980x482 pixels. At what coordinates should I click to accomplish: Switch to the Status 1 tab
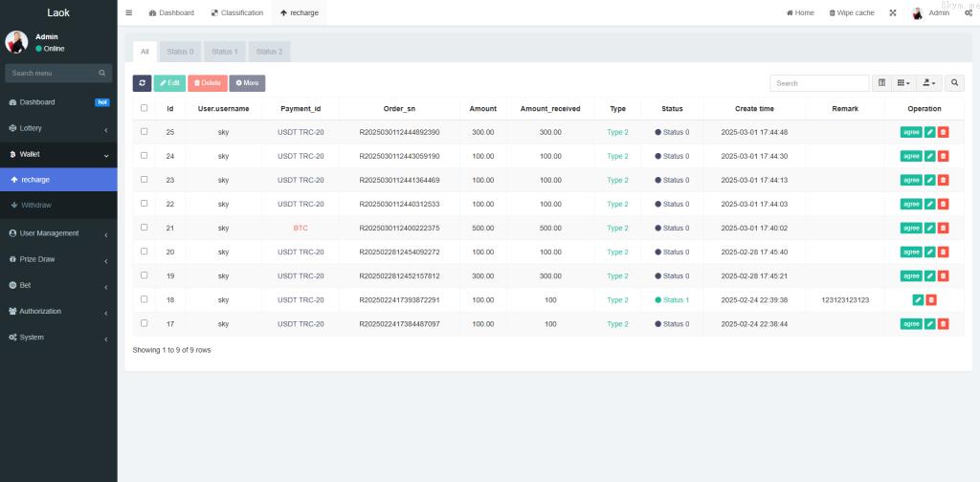point(225,52)
